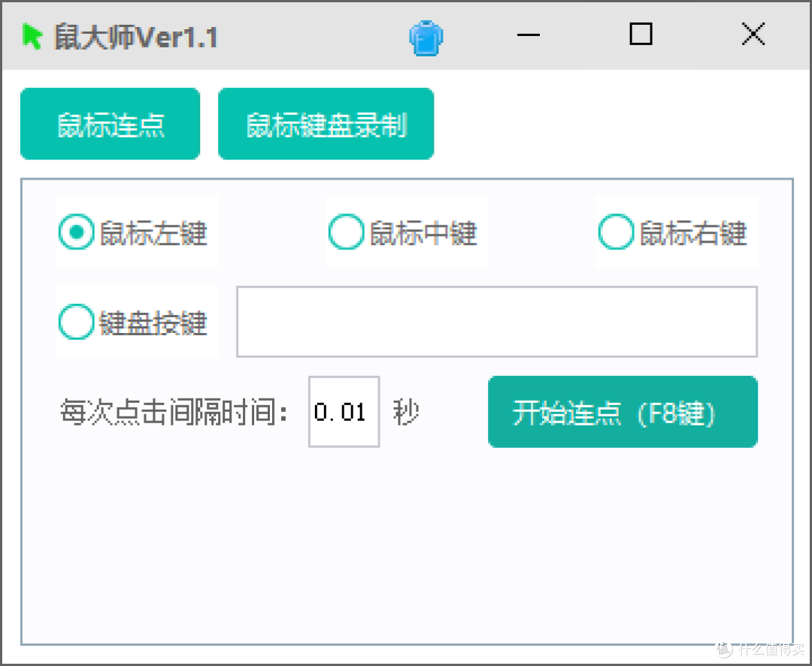This screenshot has width=812, height=666.
Task: Start clicking with 开始连点 (F8键) button
Action: pyautogui.click(x=623, y=412)
